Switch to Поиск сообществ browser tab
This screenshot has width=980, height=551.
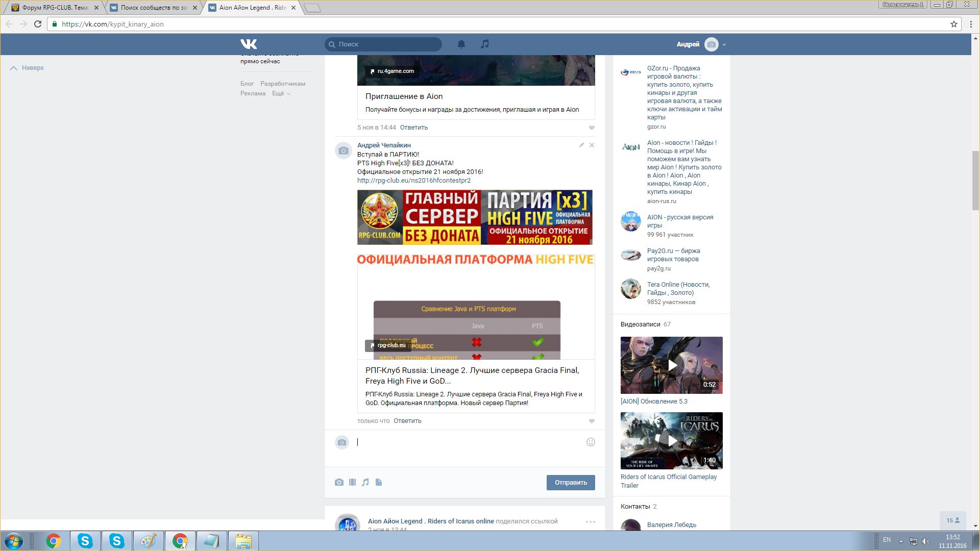(153, 8)
